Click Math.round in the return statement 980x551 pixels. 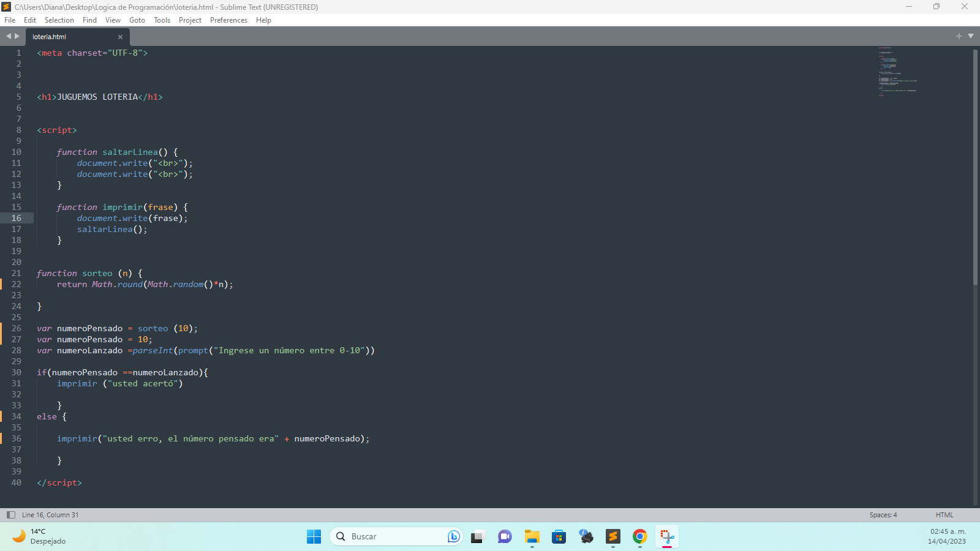coord(117,284)
